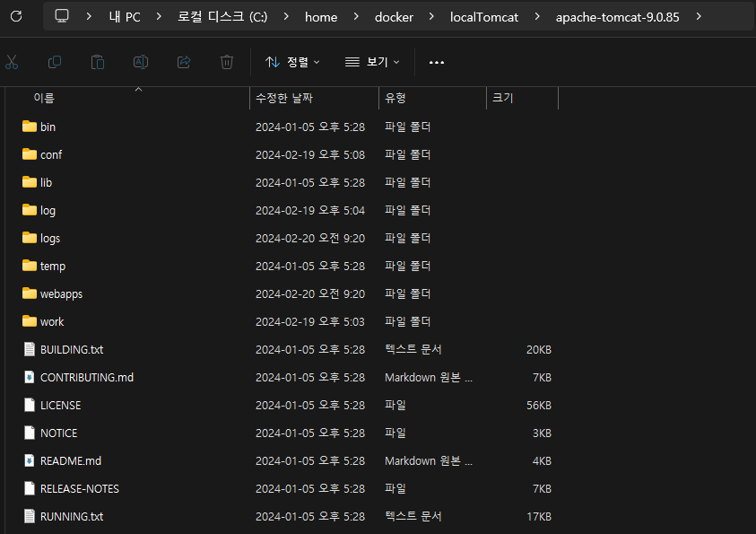The height and width of the screenshot is (534, 756).
Task: Select the BUILDING.txt file icon
Action: tap(30, 349)
